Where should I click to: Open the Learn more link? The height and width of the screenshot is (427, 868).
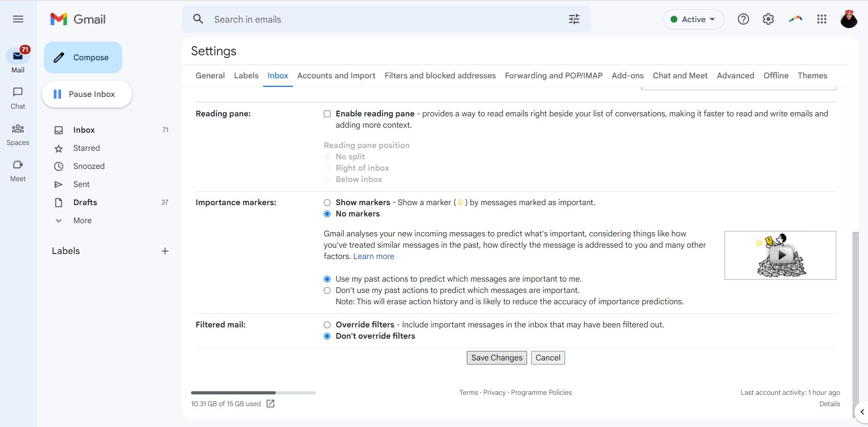pyautogui.click(x=374, y=256)
